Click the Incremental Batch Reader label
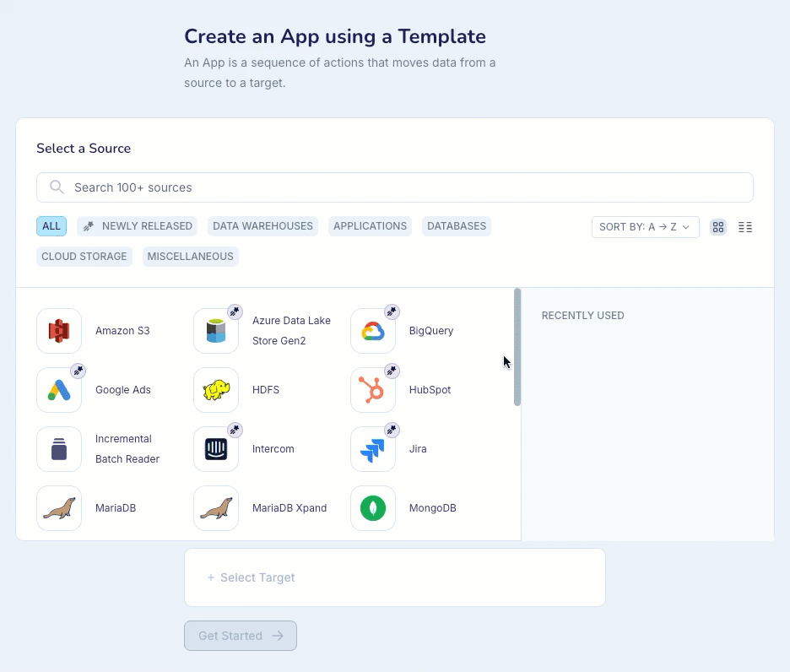Image resolution: width=790 pixels, height=672 pixels. pos(127,448)
